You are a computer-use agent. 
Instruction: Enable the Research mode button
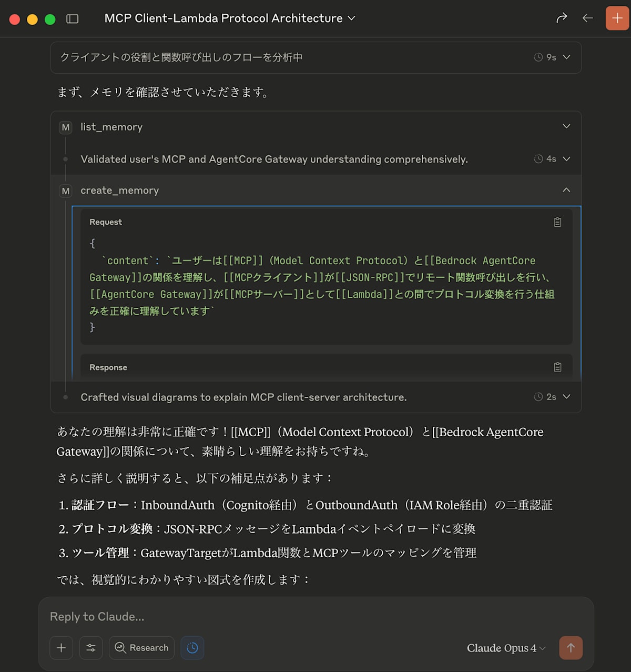click(141, 648)
